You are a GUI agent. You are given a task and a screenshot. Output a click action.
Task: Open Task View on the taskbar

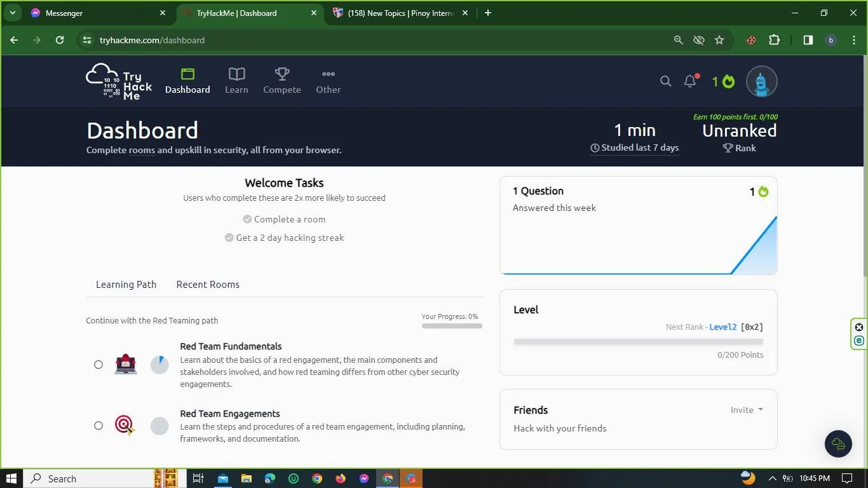coord(198,478)
